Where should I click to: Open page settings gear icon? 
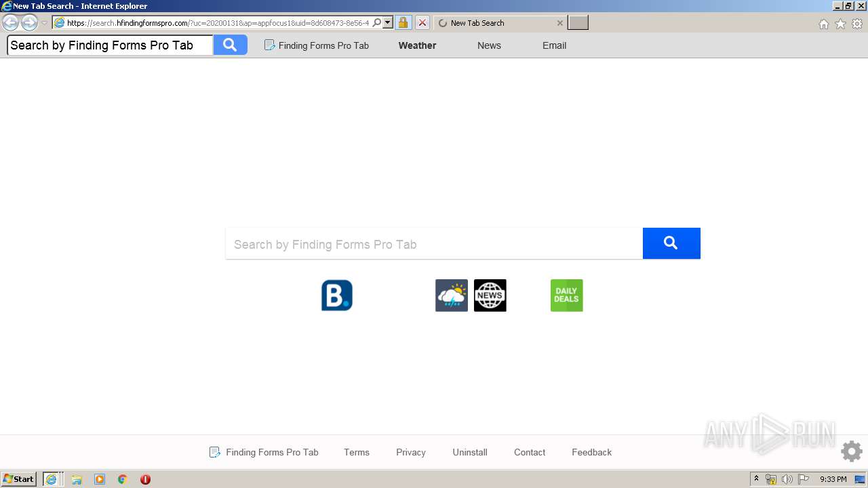(852, 451)
